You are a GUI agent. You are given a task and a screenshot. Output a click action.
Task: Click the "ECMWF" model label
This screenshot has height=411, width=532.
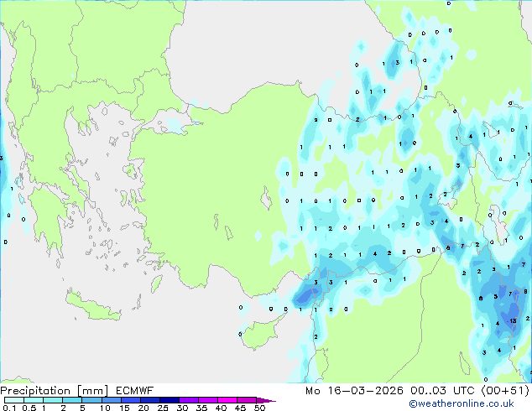pyautogui.click(x=135, y=391)
